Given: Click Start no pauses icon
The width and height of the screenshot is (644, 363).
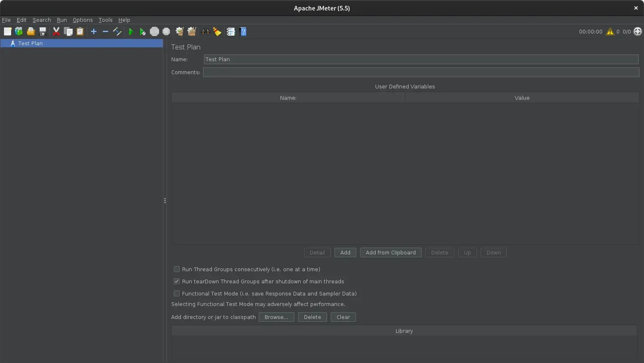Looking at the screenshot, I should pyautogui.click(x=142, y=31).
